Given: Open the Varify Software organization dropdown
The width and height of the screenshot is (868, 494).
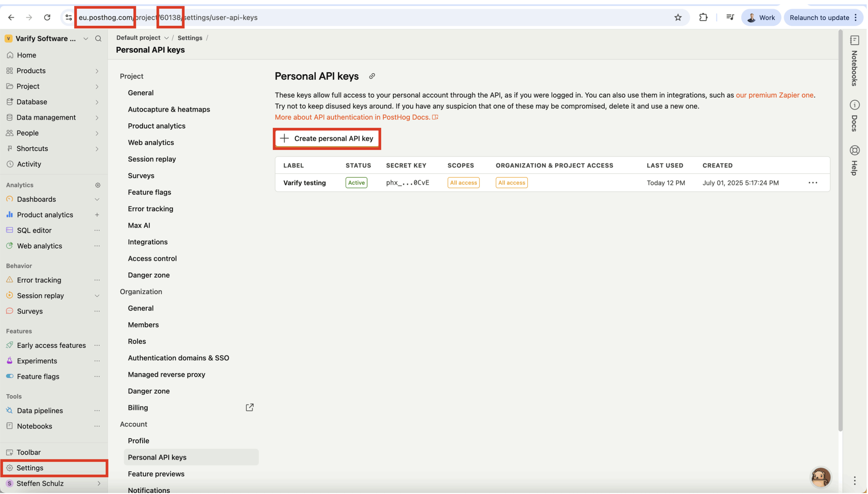Looking at the screenshot, I should [x=86, y=39].
